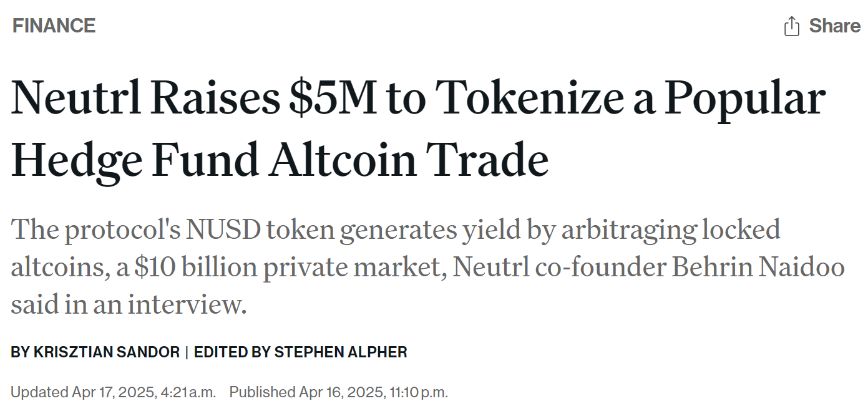The image size is (868, 406).
Task: Open the FINANCE section link
Action: point(54,26)
